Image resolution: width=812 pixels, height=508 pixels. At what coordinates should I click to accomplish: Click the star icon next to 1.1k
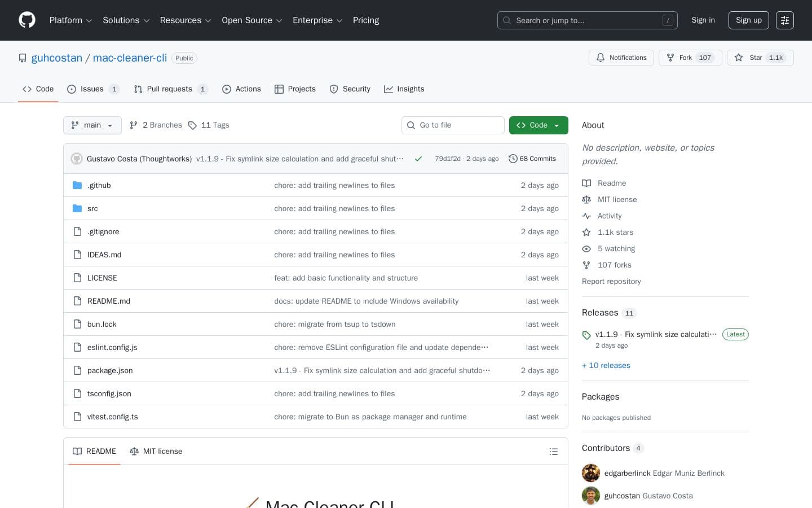tap(739, 58)
